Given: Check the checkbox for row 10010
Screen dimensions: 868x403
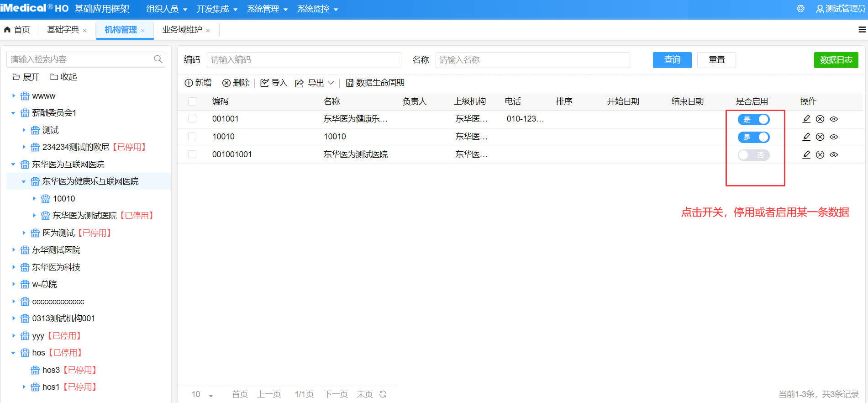Looking at the screenshot, I should click(x=192, y=137).
